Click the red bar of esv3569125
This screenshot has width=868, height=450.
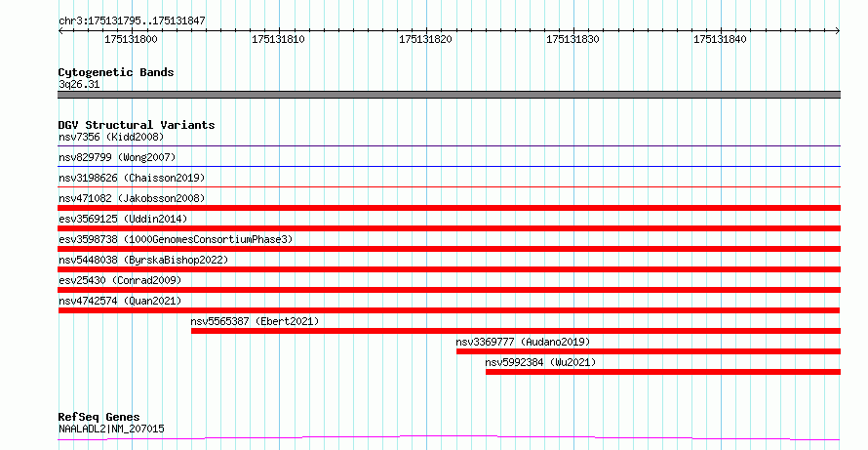(449, 228)
